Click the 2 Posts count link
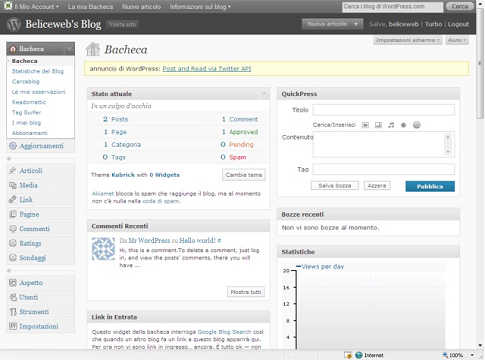The height and width of the screenshot is (360, 485). tap(115, 119)
